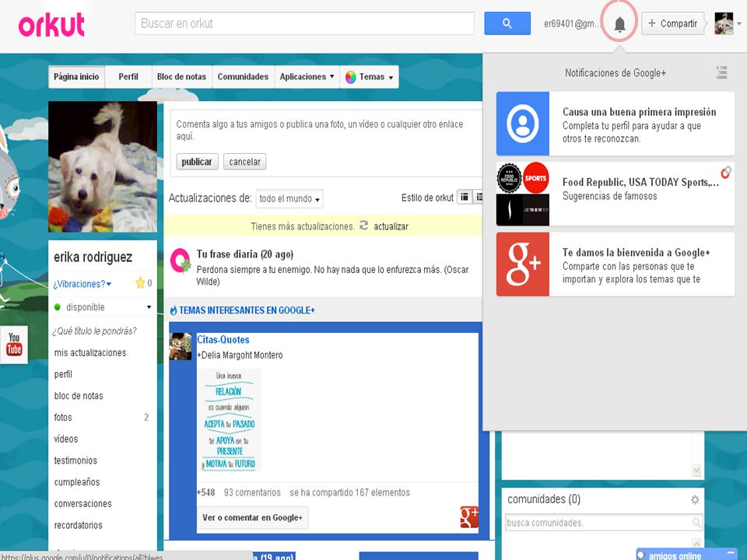Click the yellow star icon
The image size is (747, 560).
pyautogui.click(x=140, y=283)
